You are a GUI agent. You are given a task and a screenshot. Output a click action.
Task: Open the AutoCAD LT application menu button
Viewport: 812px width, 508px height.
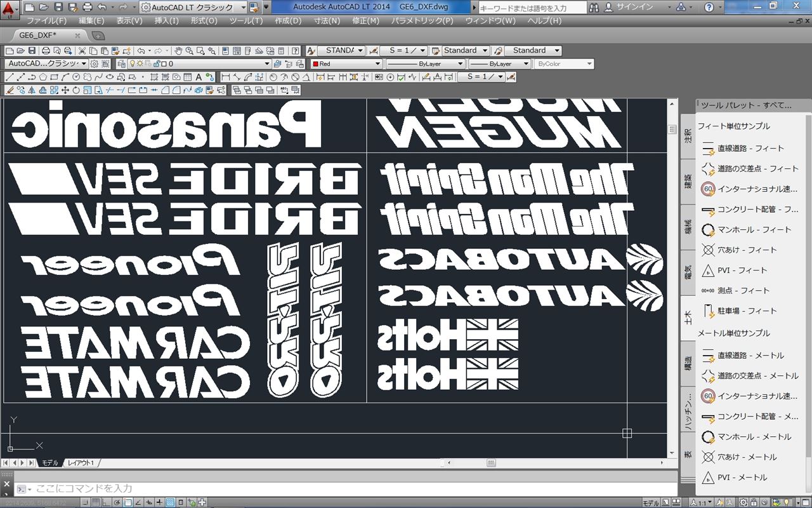pos(9,8)
